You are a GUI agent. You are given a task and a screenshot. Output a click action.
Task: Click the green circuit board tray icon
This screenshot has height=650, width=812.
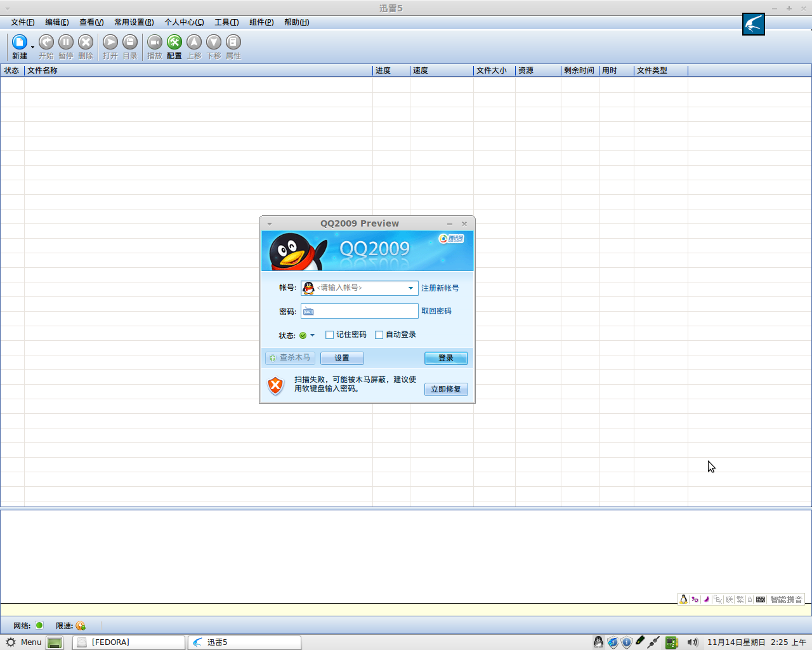[672, 642]
